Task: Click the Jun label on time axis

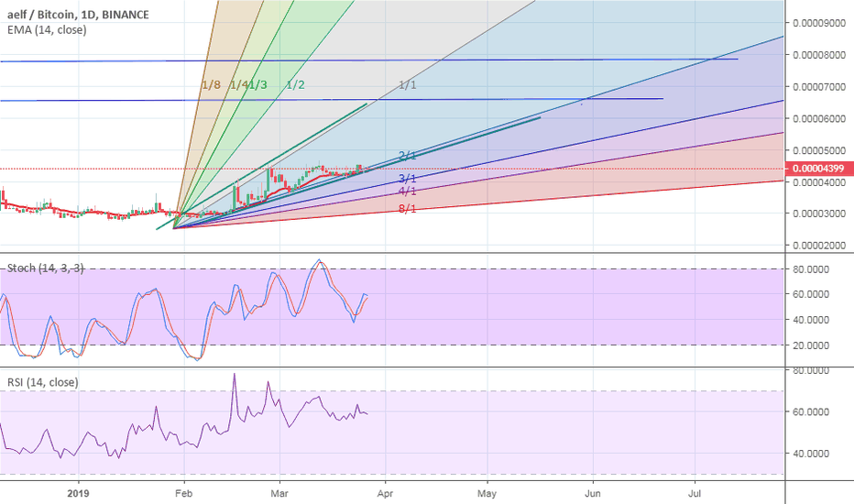Action: [x=593, y=494]
